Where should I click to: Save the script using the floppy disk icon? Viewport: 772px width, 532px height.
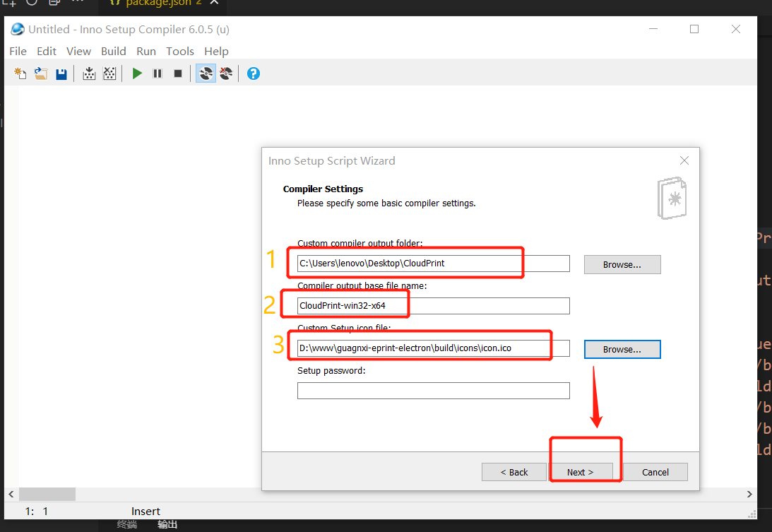61,74
